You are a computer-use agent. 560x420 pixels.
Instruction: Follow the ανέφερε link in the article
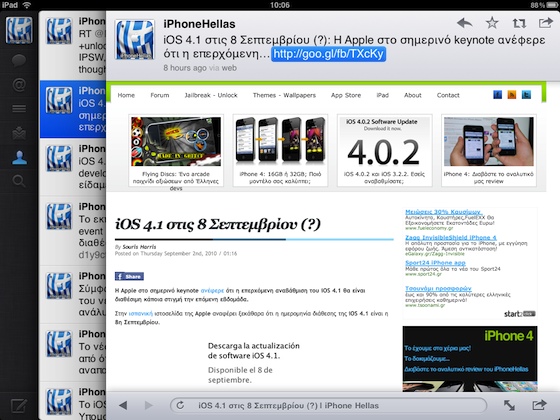click(212, 291)
